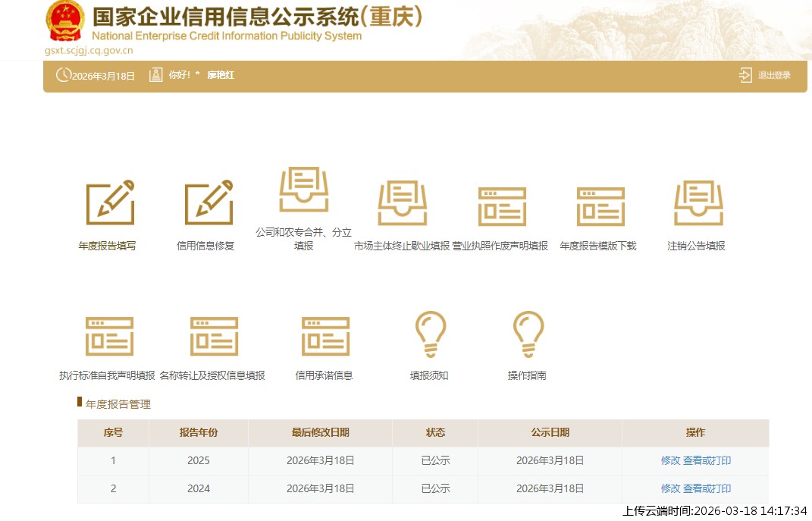Select the 市场主体终止歇业填报 icon

[x=402, y=203]
